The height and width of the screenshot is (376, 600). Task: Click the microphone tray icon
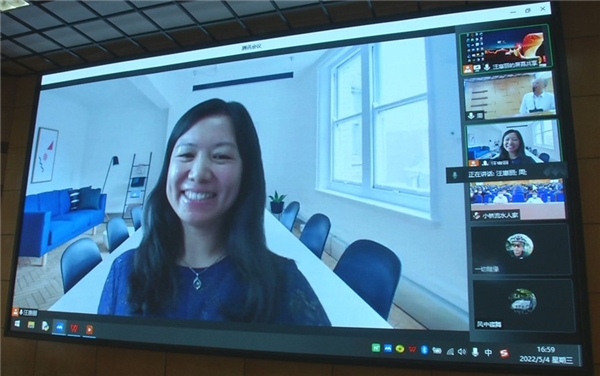point(475,352)
